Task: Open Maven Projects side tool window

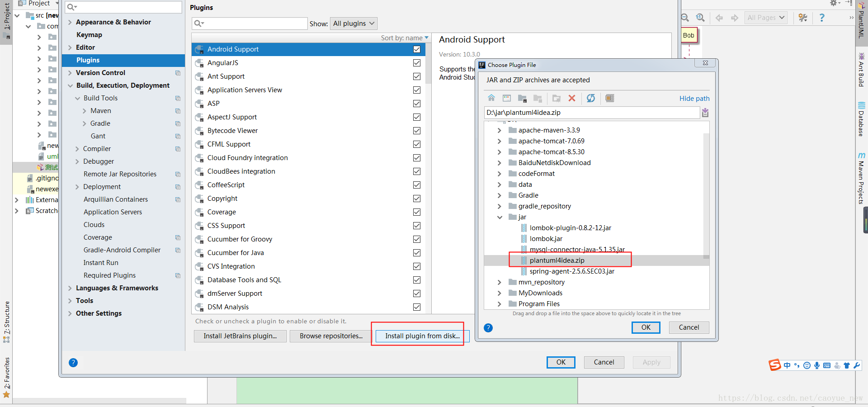Action: pos(861,178)
